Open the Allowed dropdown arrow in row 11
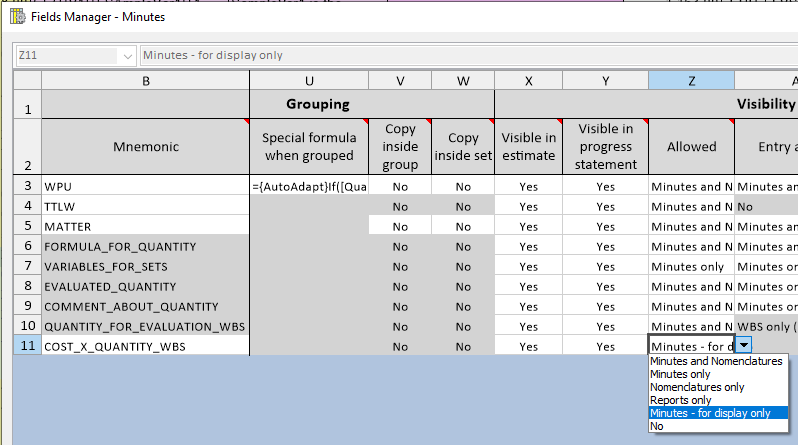The image size is (798, 445). (743, 345)
